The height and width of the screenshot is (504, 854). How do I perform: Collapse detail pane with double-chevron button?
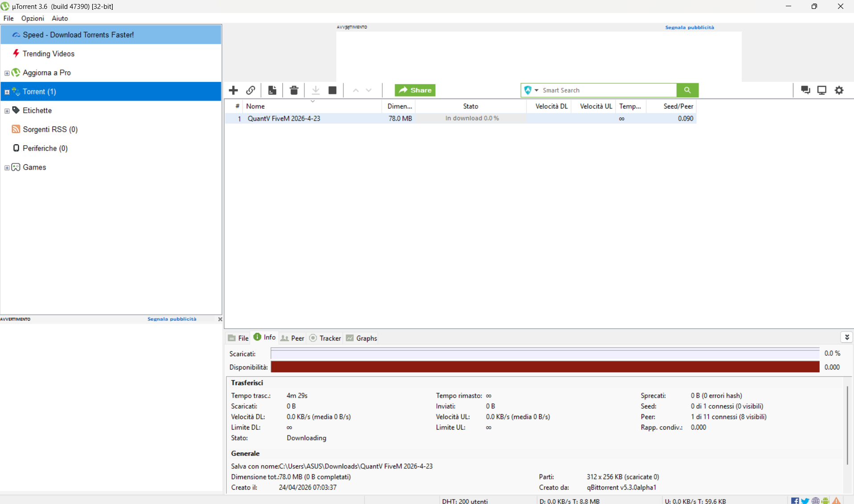pyautogui.click(x=847, y=337)
